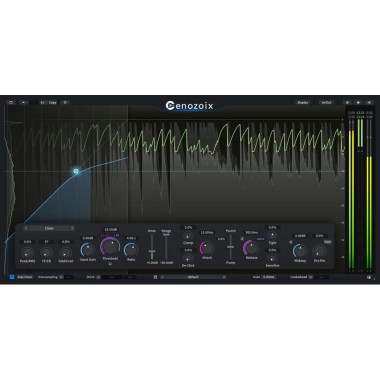This screenshot has width=380, height=380.
Task: Click the Release time value field
Action: click(x=252, y=232)
